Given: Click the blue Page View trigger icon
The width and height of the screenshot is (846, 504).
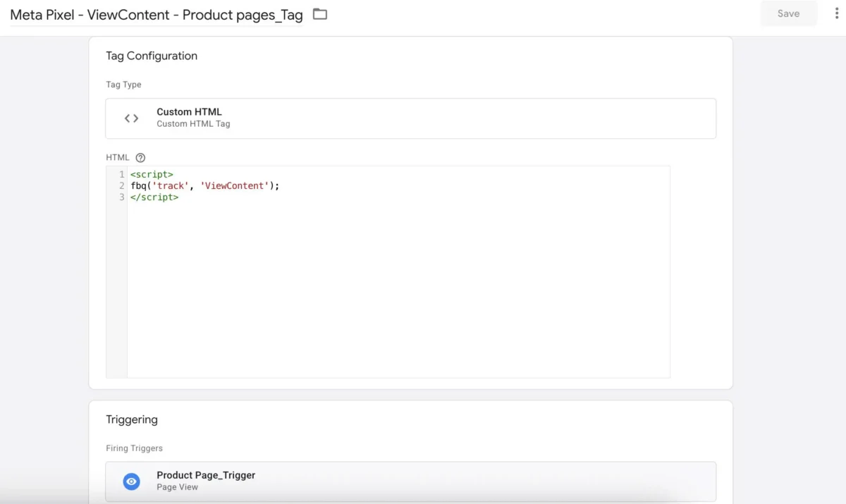Looking at the screenshot, I should (131, 481).
